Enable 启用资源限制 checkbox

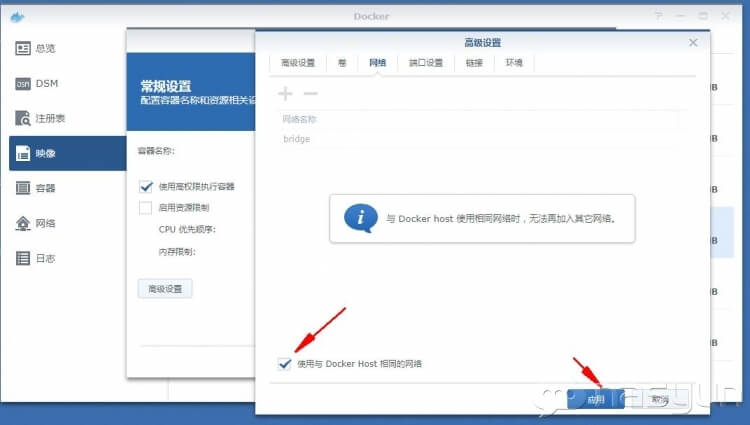coord(145,207)
